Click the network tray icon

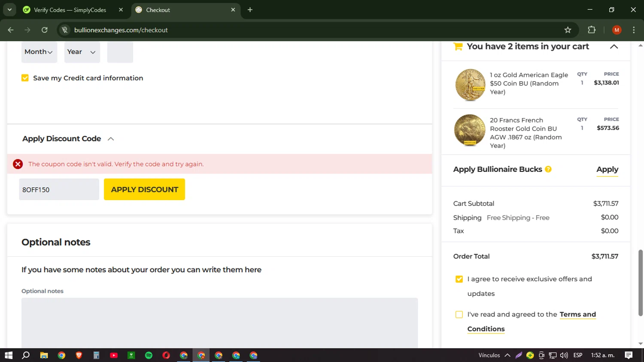(553, 355)
